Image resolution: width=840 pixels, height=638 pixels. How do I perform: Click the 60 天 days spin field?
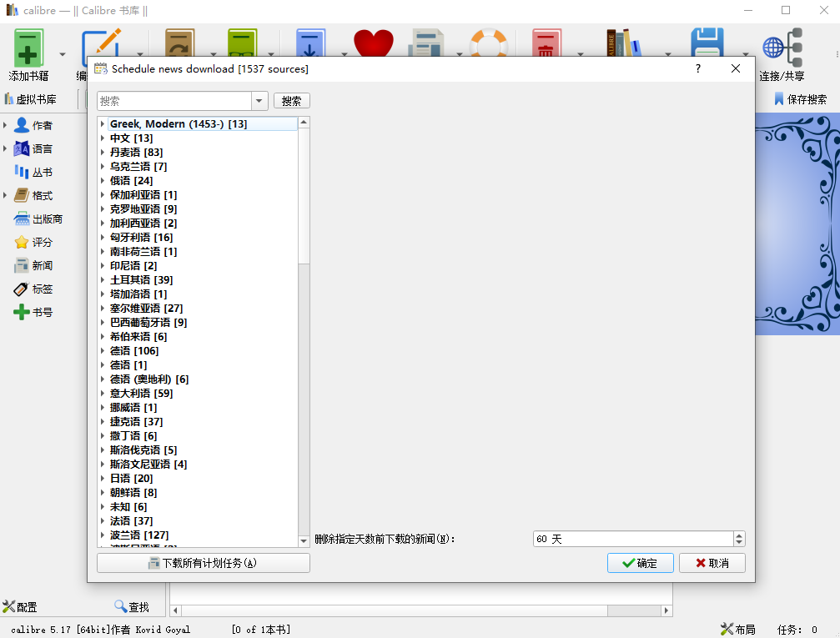pos(633,539)
